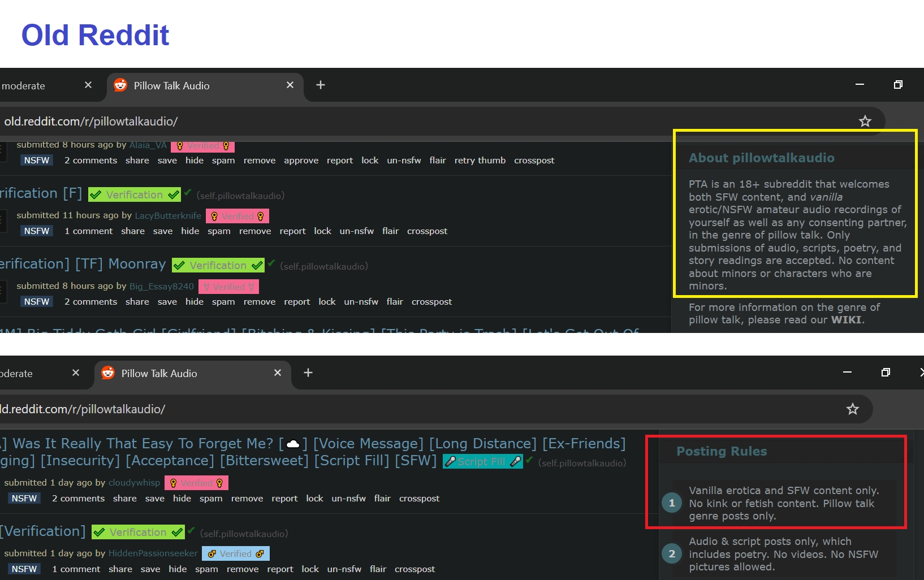Image resolution: width=924 pixels, height=580 pixels.
Task: Open Big_Essay8240's user profile
Action: 161,287
